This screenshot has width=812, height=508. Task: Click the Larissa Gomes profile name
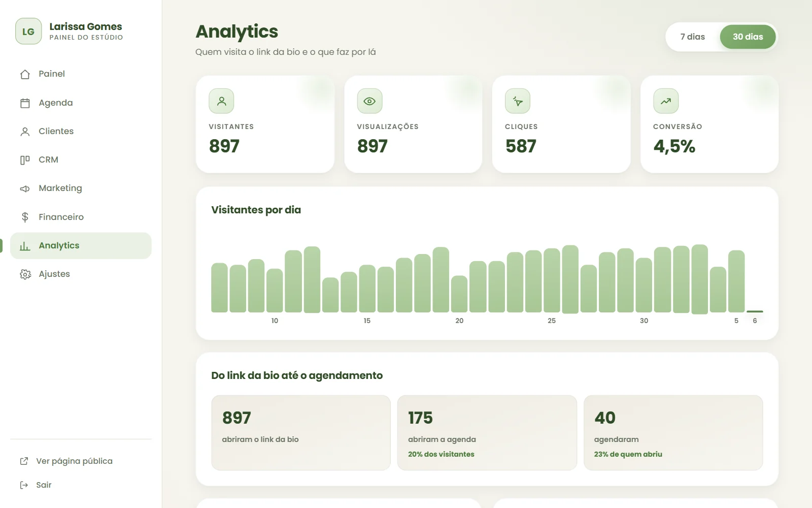(86, 26)
